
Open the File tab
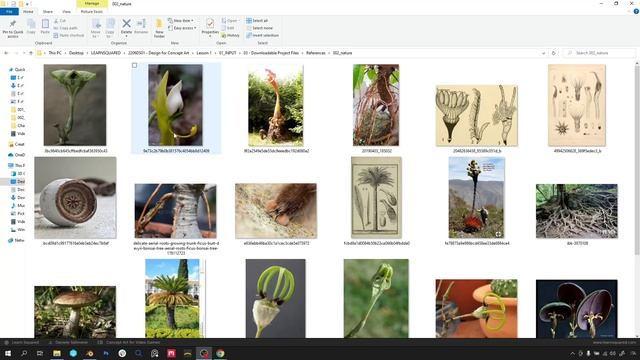point(9,11)
